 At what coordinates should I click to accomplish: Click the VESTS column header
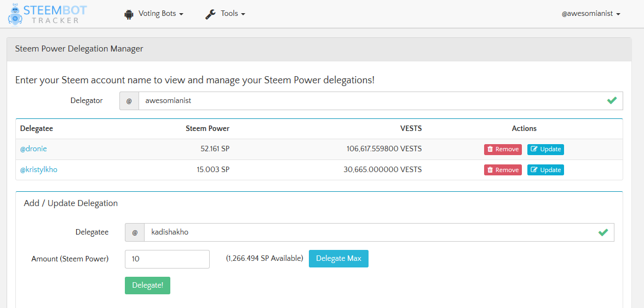click(x=411, y=128)
